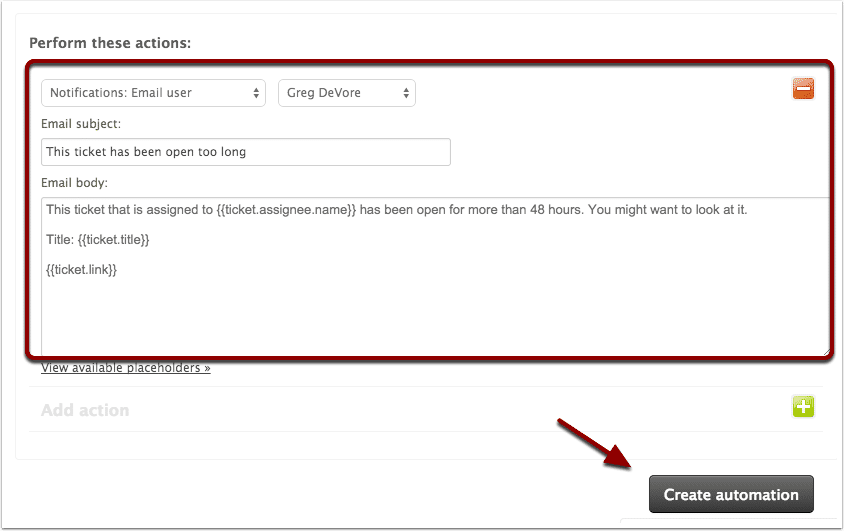The width and height of the screenshot is (844, 531).
Task: Grab the Email body resize handle corner
Action: point(825,351)
